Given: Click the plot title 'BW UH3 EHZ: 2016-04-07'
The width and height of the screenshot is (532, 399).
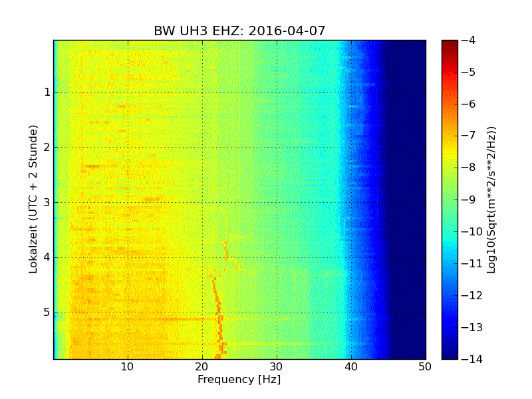Looking at the screenshot, I should click(x=239, y=31).
